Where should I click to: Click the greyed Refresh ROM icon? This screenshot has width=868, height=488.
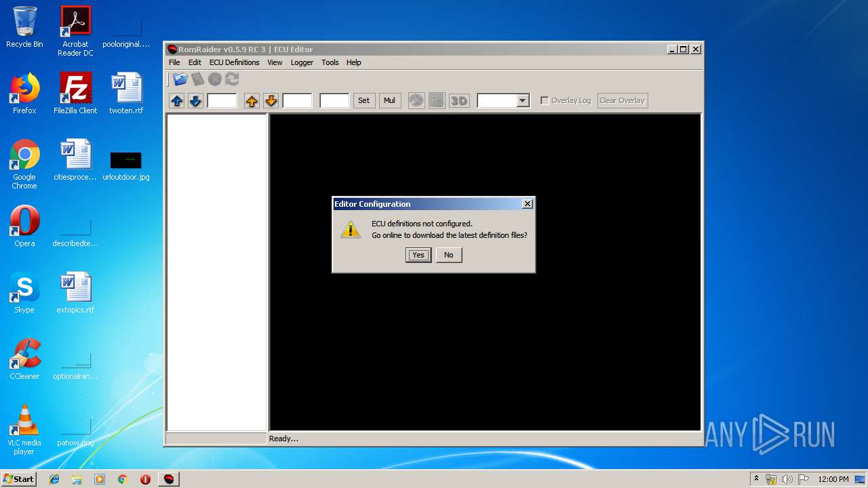coord(233,79)
